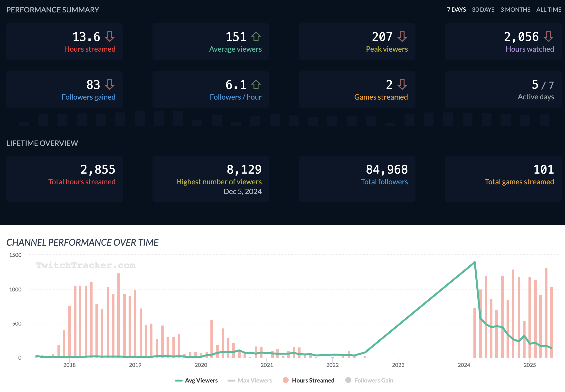Click the Highest number of viewers card

tap(210, 179)
